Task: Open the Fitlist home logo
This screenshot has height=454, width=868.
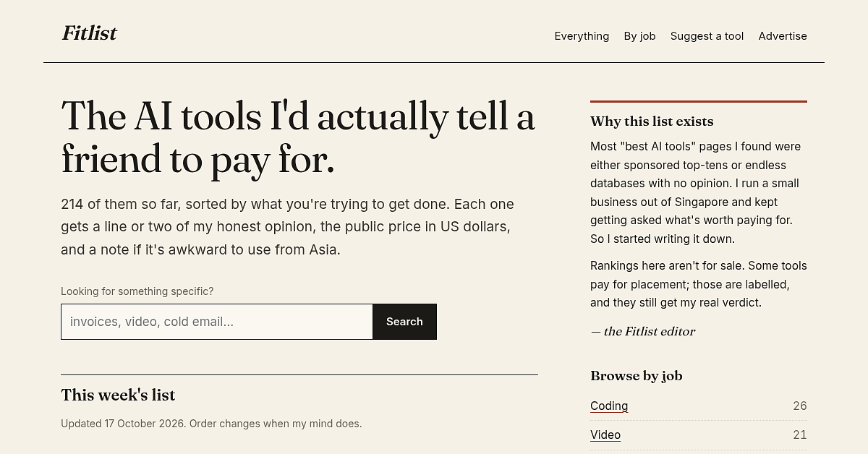Action: 89,33
